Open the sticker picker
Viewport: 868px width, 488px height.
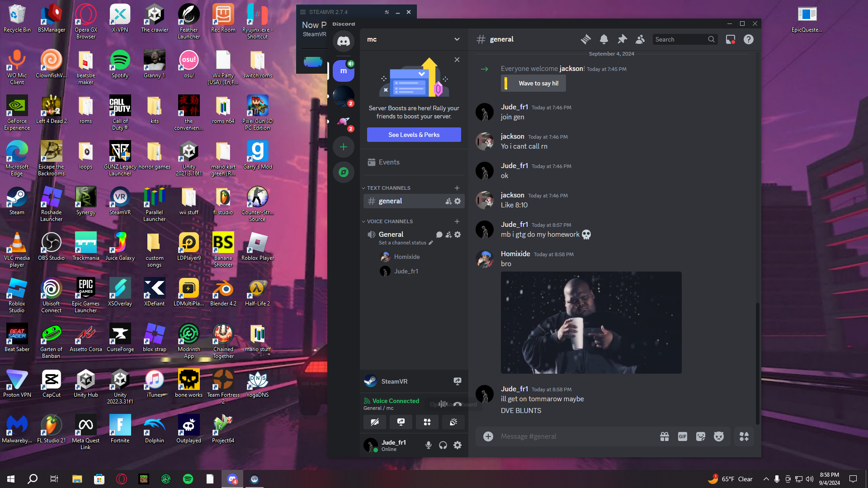[700, 436]
